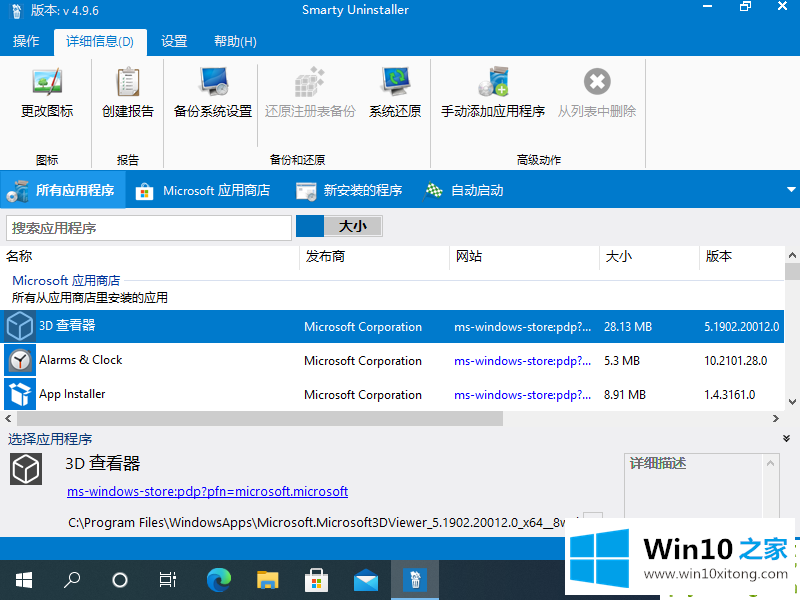Click the 更改图标 (change icon) tool
This screenshot has height=600, width=800.
(46, 93)
